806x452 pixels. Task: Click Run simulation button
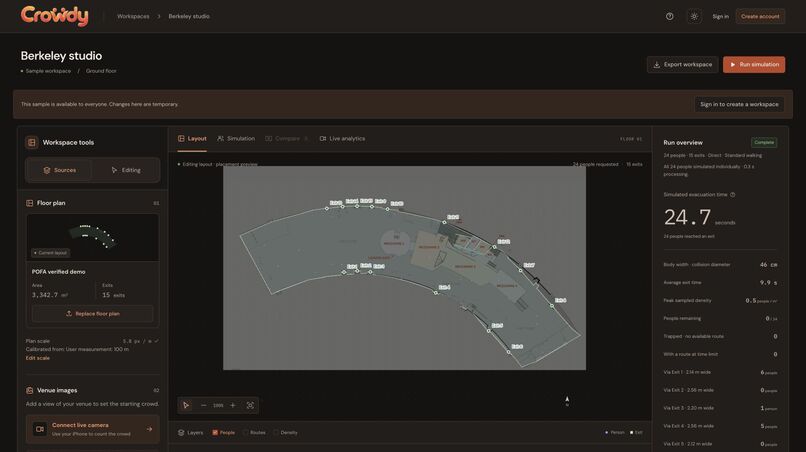click(754, 65)
